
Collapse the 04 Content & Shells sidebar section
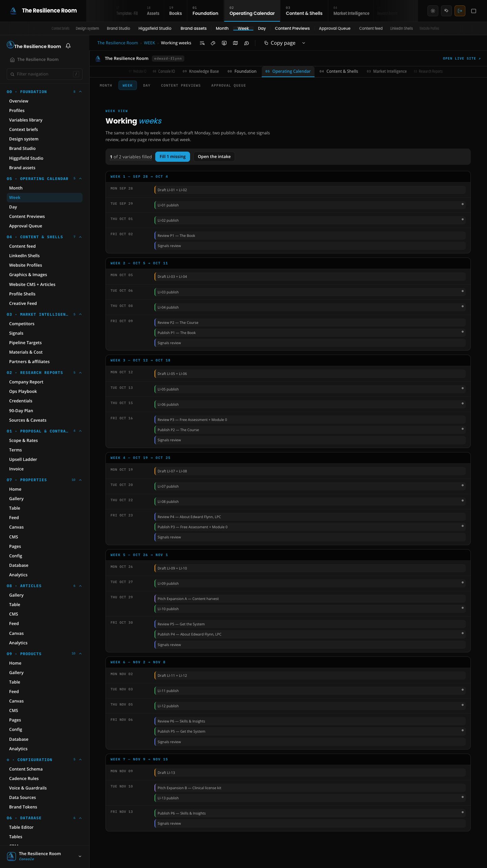[80, 237]
